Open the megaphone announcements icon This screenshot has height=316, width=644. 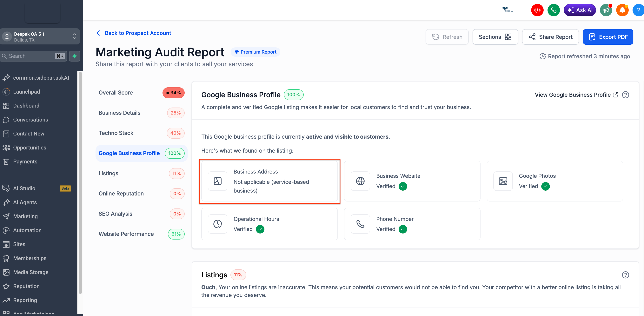pos(606,10)
